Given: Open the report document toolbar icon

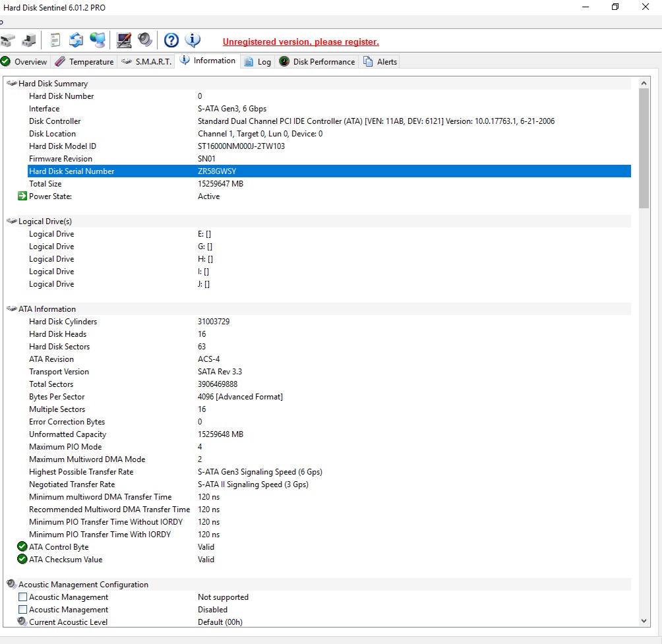Looking at the screenshot, I should click(x=55, y=40).
